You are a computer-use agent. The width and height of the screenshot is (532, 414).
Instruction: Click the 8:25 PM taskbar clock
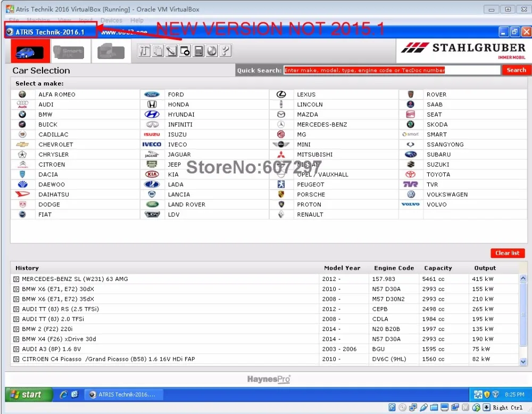[x=514, y=394]
